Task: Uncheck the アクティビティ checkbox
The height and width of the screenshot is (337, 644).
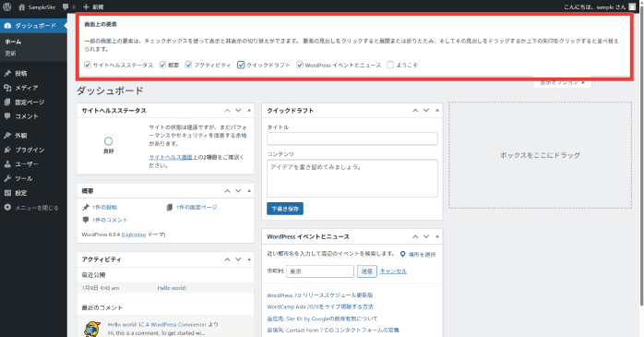Action: [x=188, y=65]
